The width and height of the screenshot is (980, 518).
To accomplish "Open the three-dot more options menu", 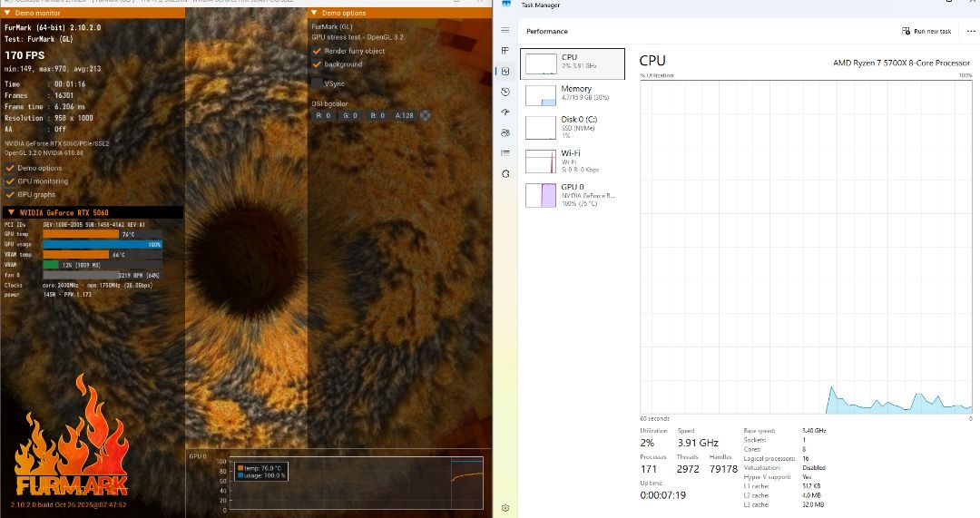I will tap(971, 31).
